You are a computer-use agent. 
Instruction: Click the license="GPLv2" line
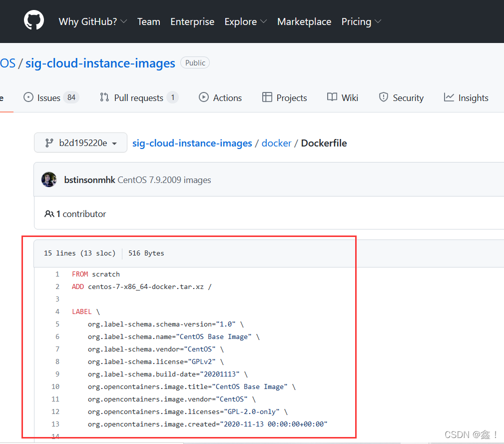point(155,361)
